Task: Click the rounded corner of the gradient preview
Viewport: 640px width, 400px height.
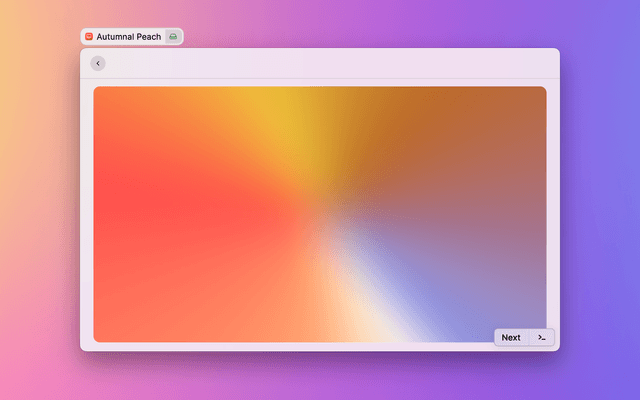Action: coord(97,90)
